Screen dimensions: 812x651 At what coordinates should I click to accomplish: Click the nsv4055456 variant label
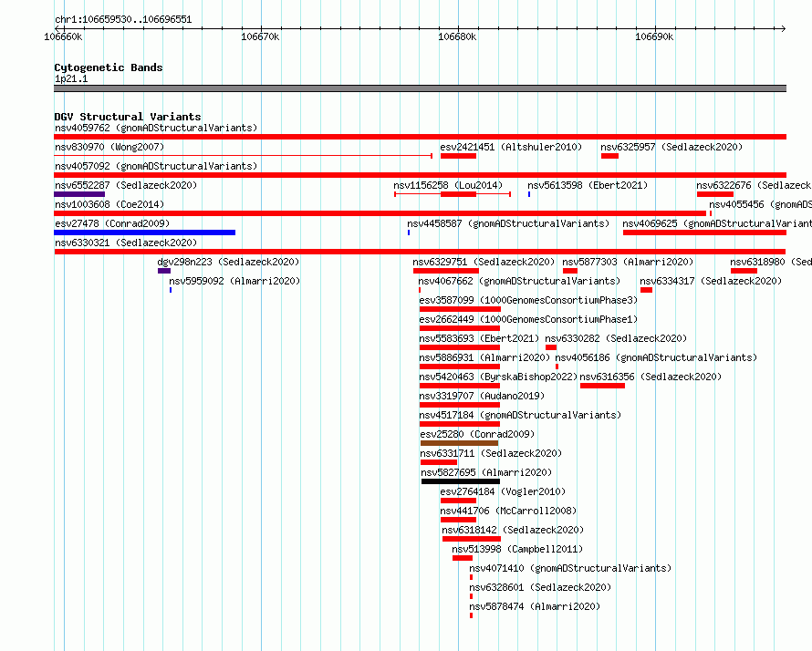pyautogui.click(x=760, y=204)
